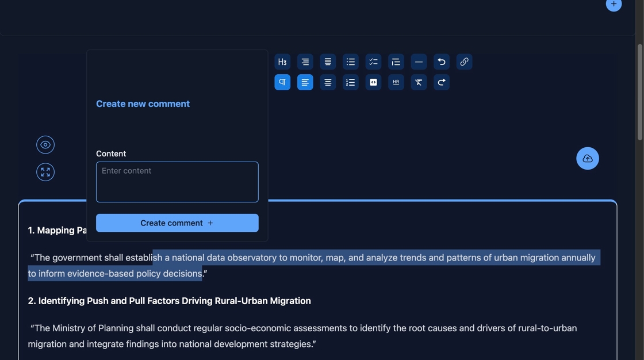644x360 pixels.
Task: Insert a hyperlink with link icon
Action: 464,62
